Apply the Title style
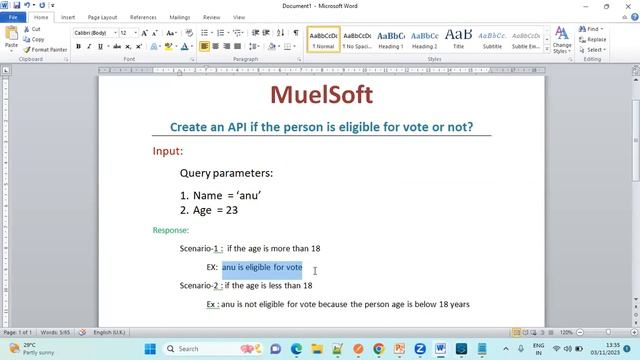The width and height of the screenshot is (640, 360). 458,40
